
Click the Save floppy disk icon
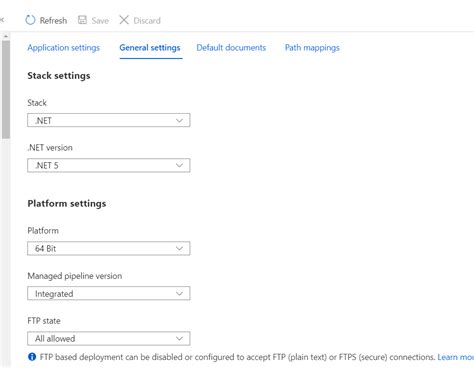click(82, 20)
